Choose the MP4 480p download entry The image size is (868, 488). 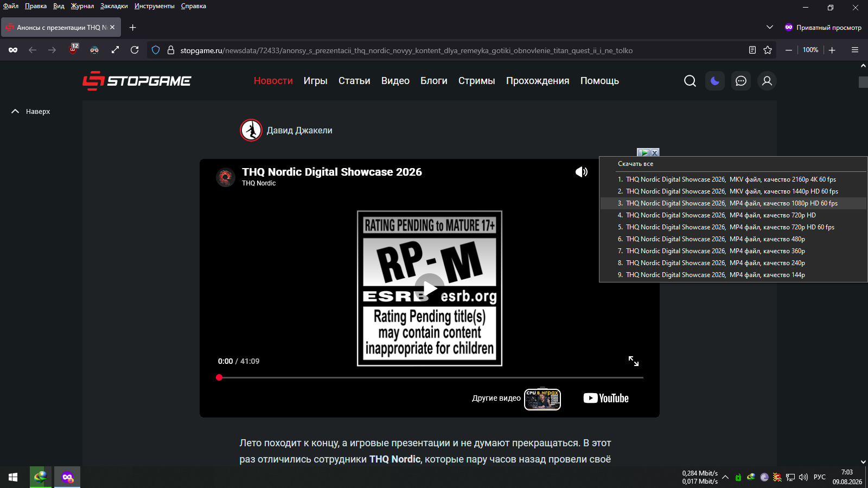click(733, 239)
